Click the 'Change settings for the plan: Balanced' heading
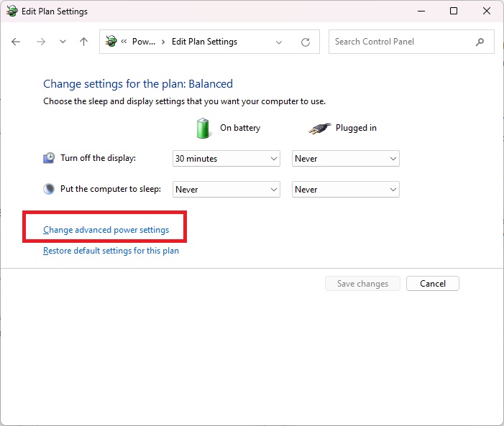Image resolution: width=504 pixels, height=426 pixels. pyautogui.click(x=138, y=84)
